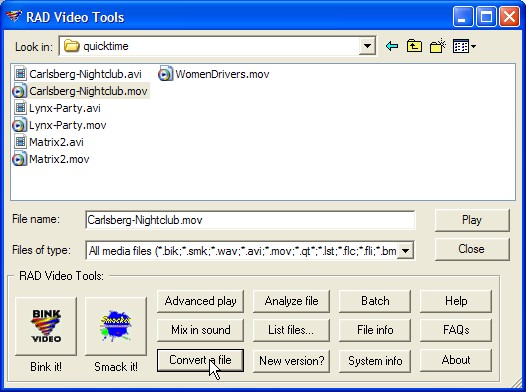Click the Smacker logo button
The width and height of the screenshot is (526, 392).
[x=116, y=326]
